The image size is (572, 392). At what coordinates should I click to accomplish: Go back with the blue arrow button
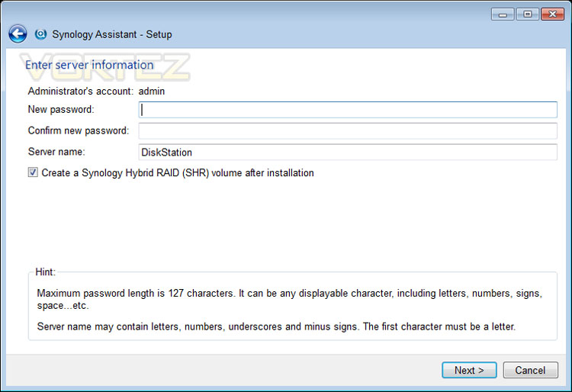[18, 34]
